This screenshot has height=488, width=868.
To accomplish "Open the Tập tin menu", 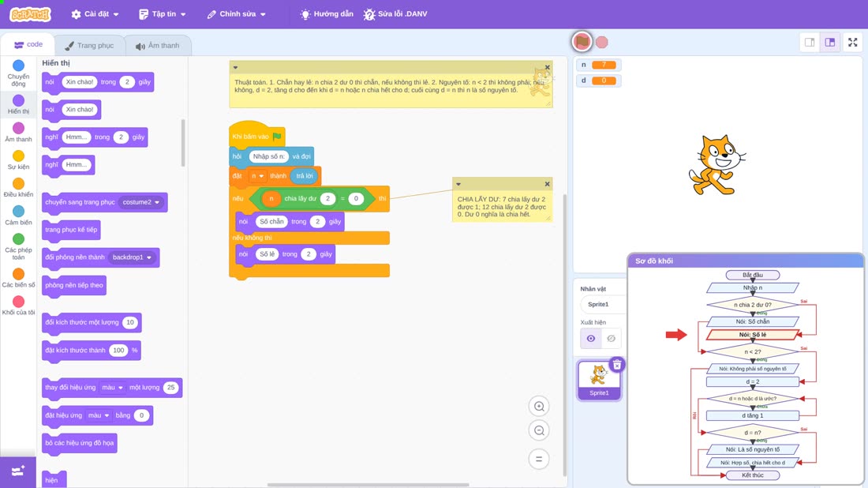I will [163, 14].
